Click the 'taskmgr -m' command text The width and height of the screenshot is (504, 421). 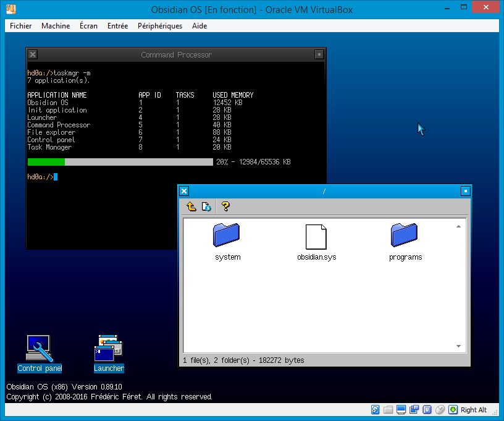pos(72,73)
